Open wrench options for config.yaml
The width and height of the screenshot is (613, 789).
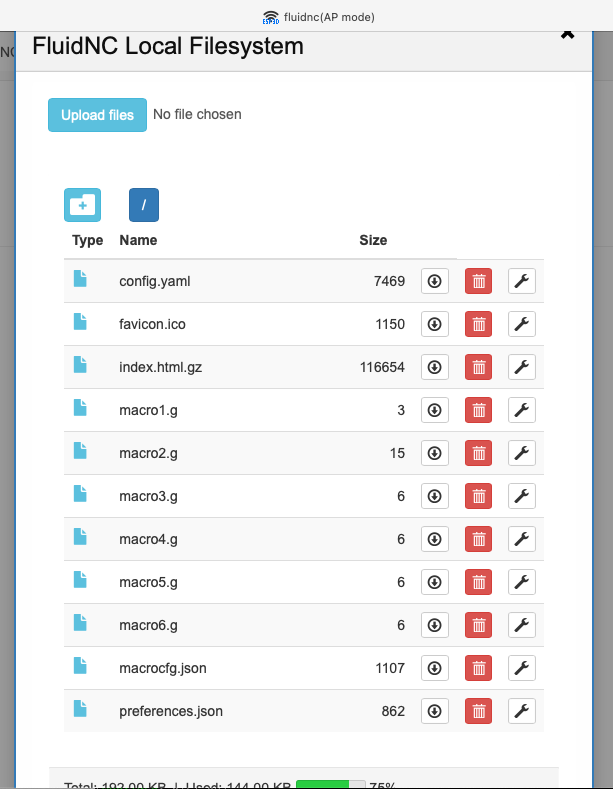tap(522, 281)
